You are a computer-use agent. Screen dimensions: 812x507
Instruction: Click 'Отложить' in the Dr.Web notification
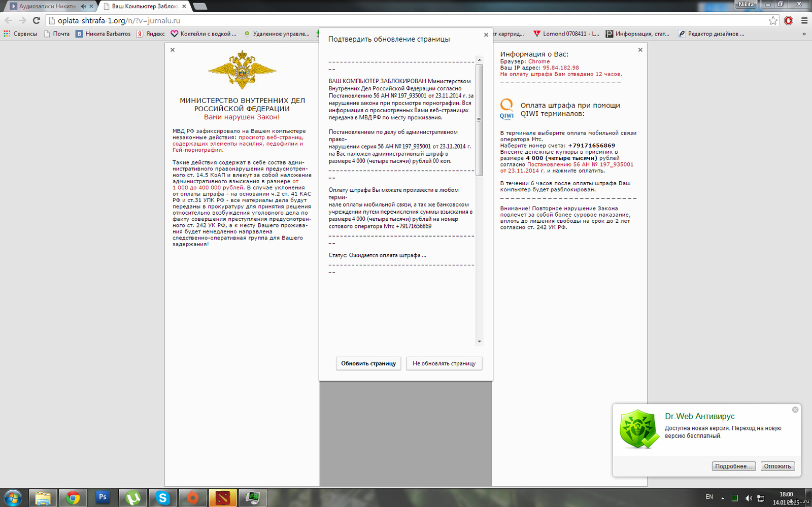click(777, 466)
